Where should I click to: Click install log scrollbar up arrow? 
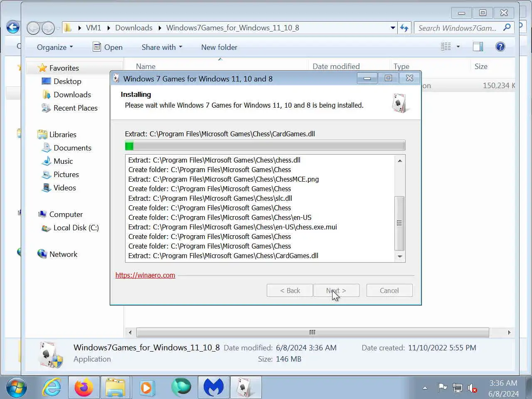pos(400,161)
